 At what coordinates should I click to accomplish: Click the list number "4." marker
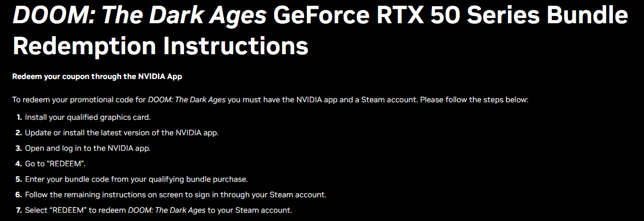point(19,164)
